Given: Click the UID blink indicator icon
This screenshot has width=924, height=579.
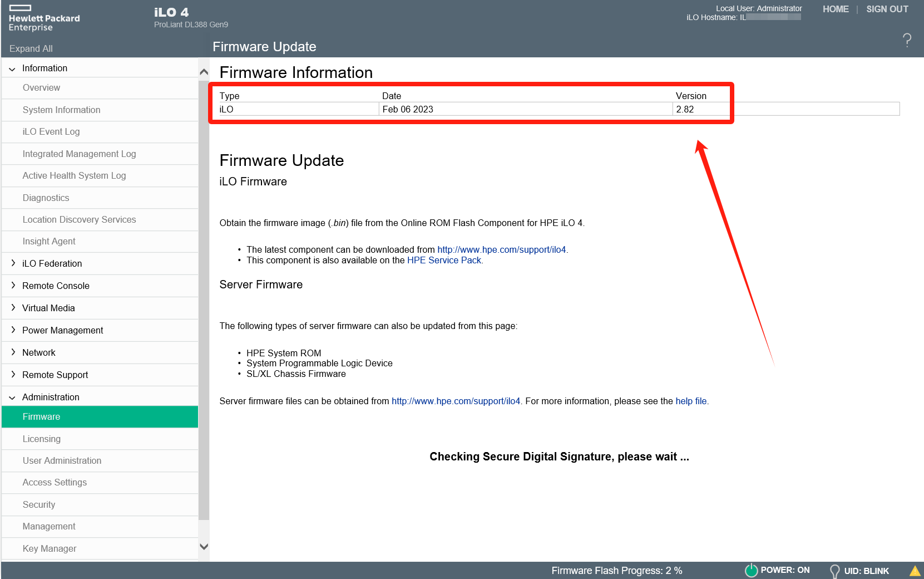Looking at the screenshot, I should coord(834,571).
